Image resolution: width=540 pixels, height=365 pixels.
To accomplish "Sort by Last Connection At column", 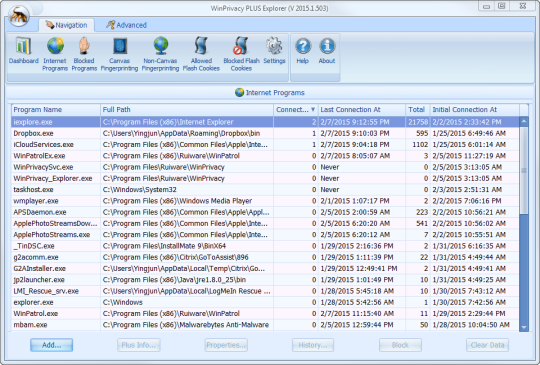I will 362,110.
